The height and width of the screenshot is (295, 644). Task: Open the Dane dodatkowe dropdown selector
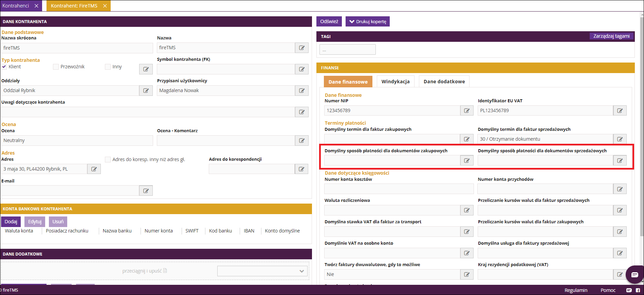coord(262,271)
